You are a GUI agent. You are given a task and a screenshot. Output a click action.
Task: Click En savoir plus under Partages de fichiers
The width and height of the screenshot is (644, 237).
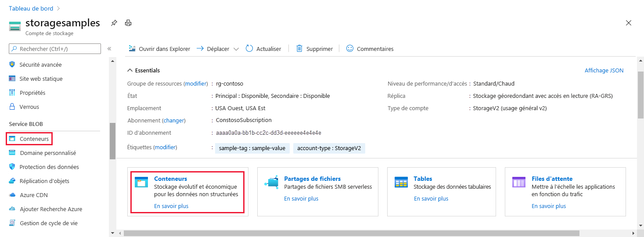[x=301, y=199]
